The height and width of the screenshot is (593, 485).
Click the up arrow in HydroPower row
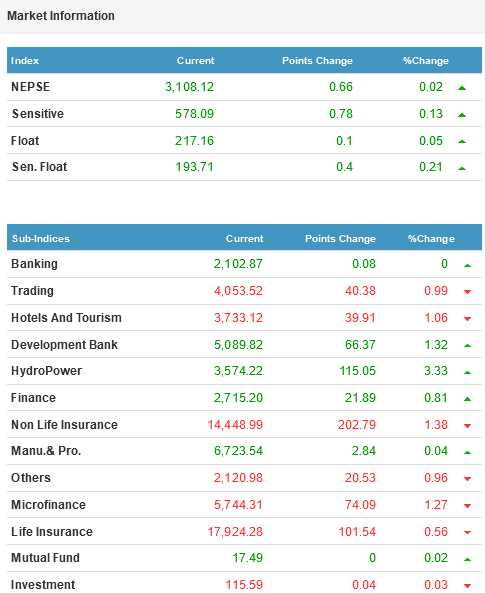pyautogui.click(x=468, y=373)
